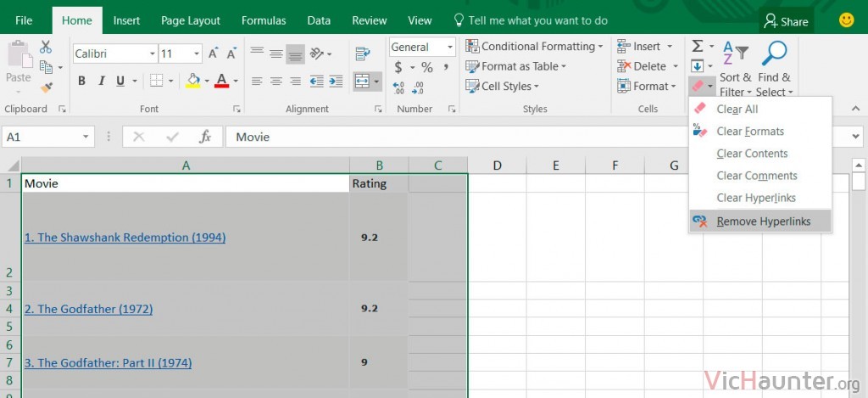
Task: Apply Accounting dollar number format
Action: pyautogui.click(x=398, y=68)
